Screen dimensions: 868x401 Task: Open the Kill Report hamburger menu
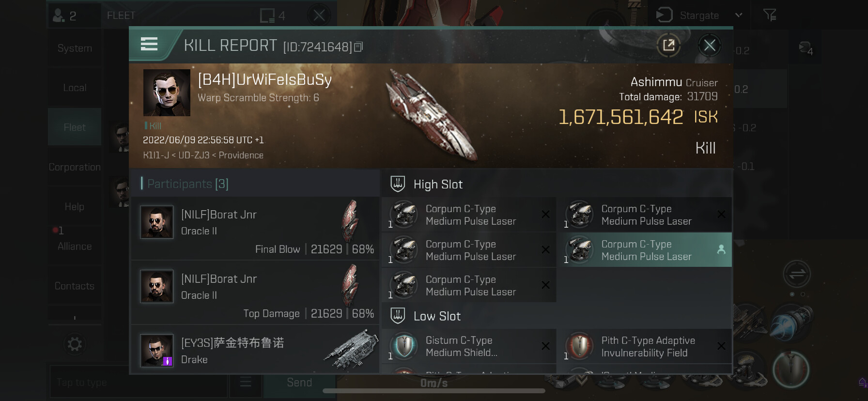click(x=149, y=45)
